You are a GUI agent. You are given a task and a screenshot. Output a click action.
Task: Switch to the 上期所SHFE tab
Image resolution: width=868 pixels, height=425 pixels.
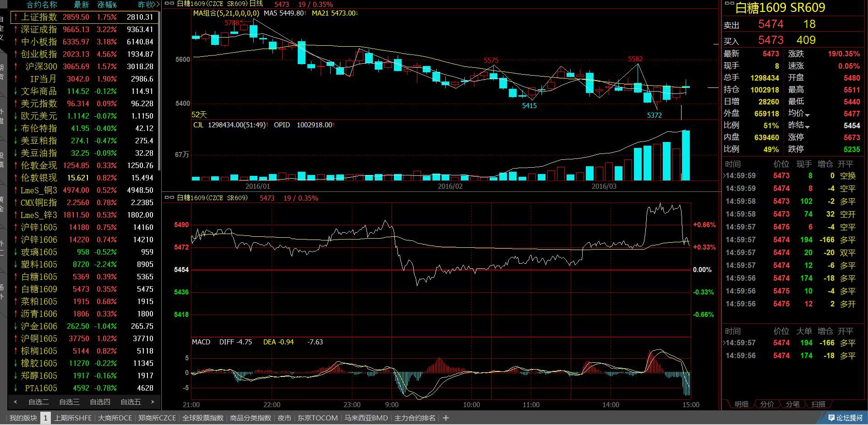(x=73, y=418)
